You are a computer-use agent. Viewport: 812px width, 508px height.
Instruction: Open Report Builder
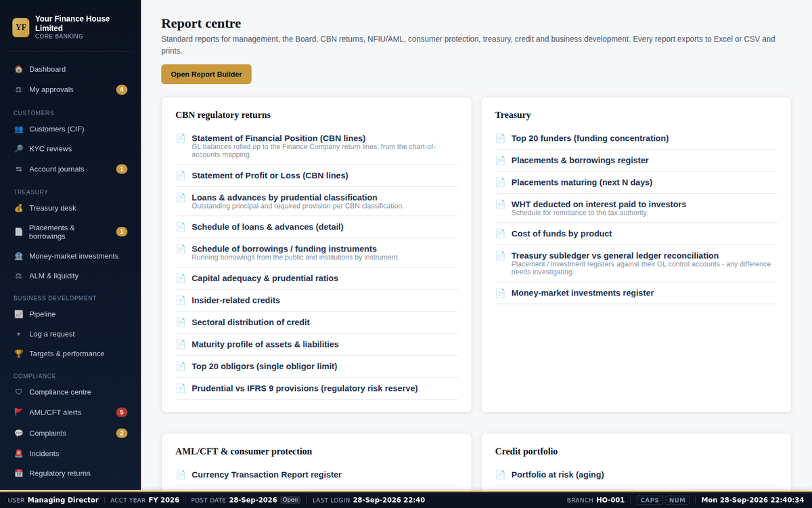coord(206,75)
